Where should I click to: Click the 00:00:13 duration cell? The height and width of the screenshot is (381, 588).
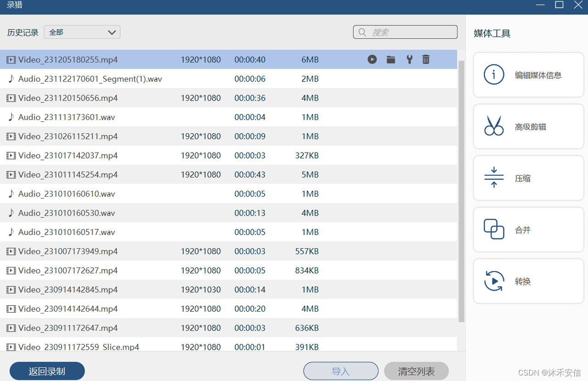(x=250, y=213)
